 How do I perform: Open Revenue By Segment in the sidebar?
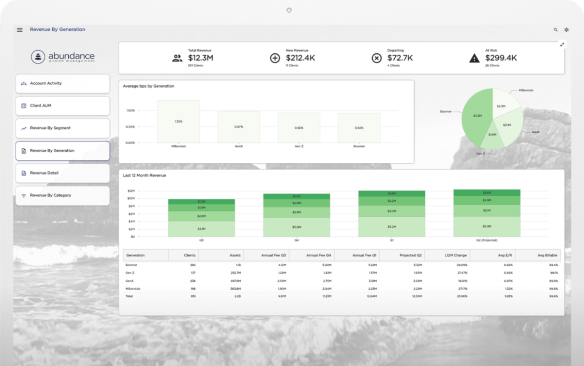[63, 128]
